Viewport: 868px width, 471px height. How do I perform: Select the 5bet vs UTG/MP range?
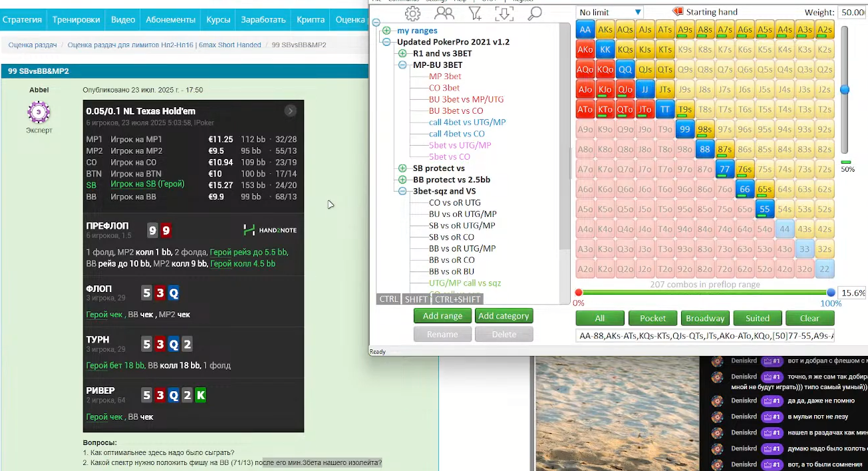click(x=460, y=145)
